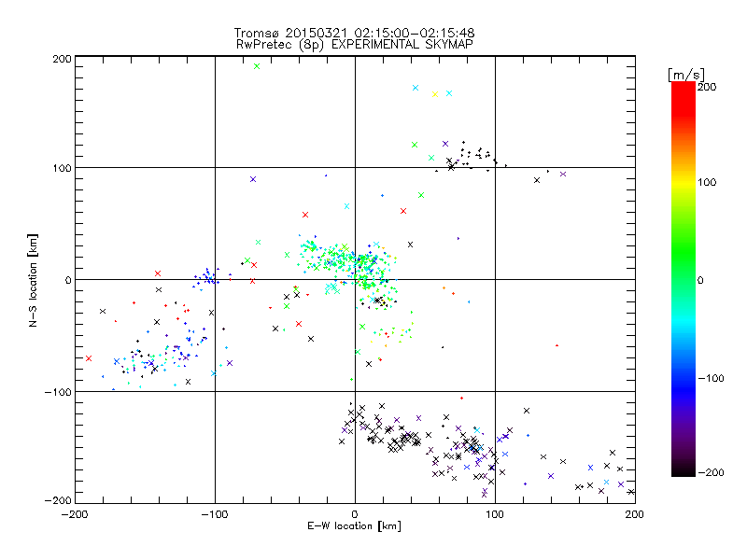Screen dimensions: 747x560
Task: Click the y-axis tick label '100'
Action: [62, 168]
